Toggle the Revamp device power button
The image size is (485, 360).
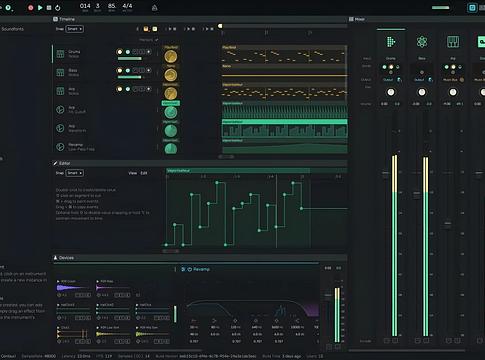point(190,269)
